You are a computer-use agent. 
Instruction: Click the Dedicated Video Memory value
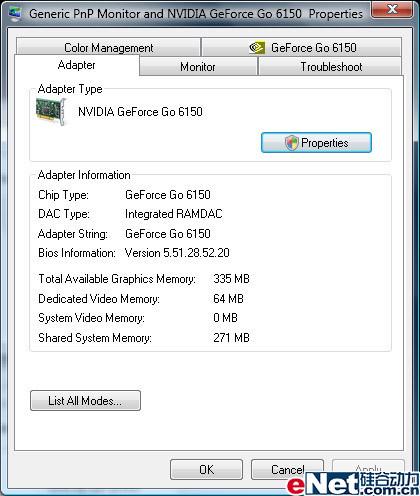click(228, 298)
